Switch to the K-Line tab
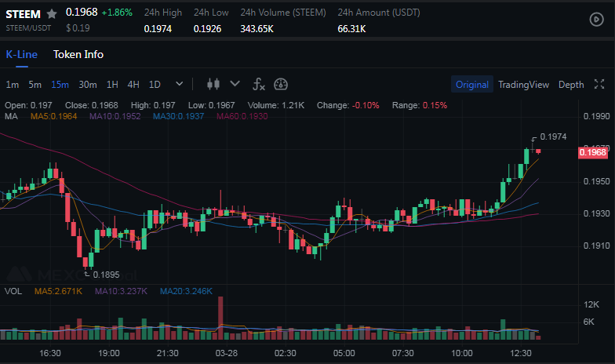615x364 pixels. tap(21, 54)
